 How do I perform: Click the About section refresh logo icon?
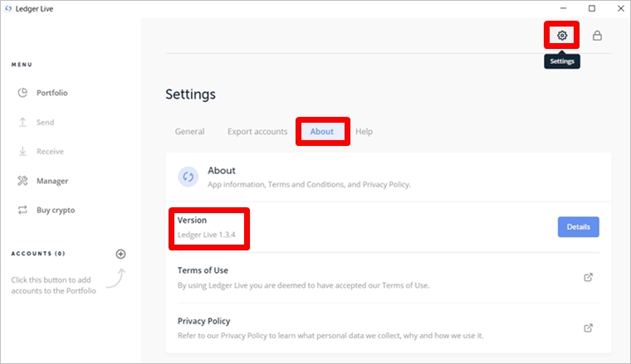coord(188,177)
